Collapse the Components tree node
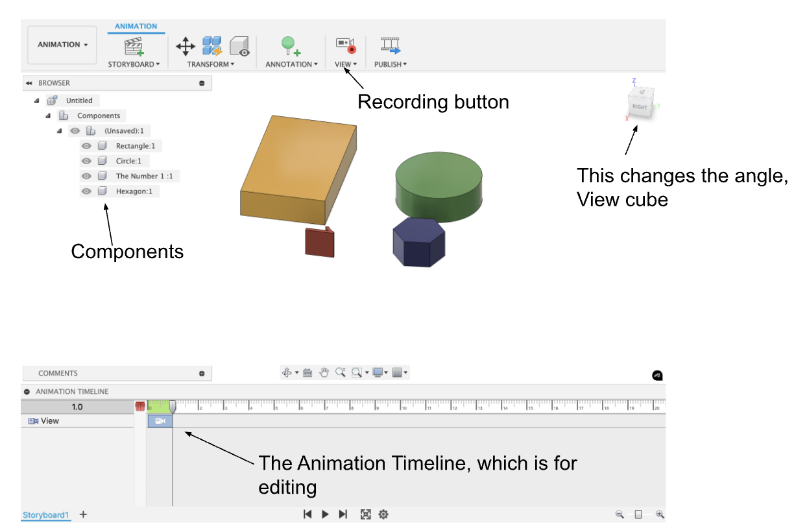 tap(47, 115)
